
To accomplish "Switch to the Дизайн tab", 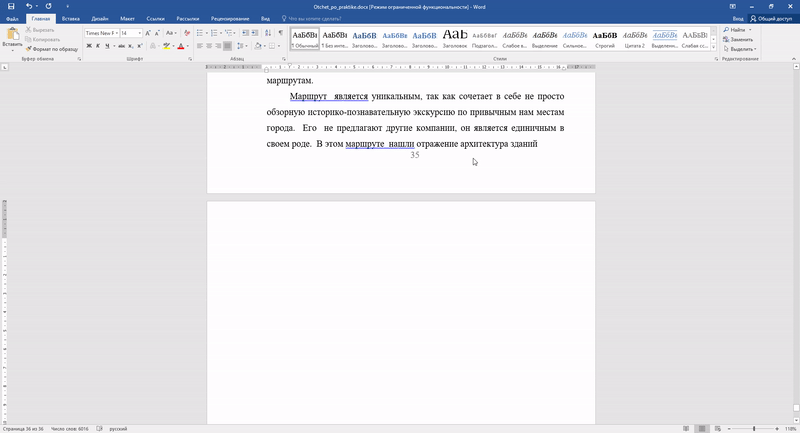I will coord(99,19).
